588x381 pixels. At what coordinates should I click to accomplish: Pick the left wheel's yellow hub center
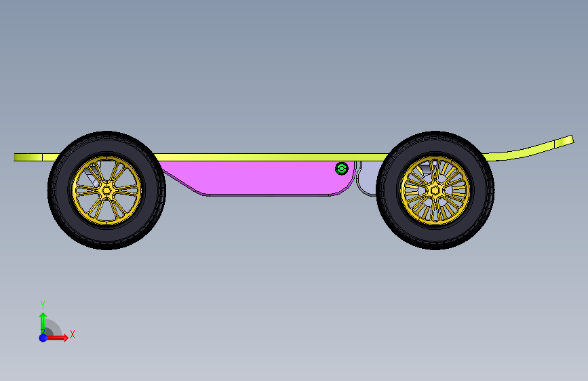tap(106, 190)
